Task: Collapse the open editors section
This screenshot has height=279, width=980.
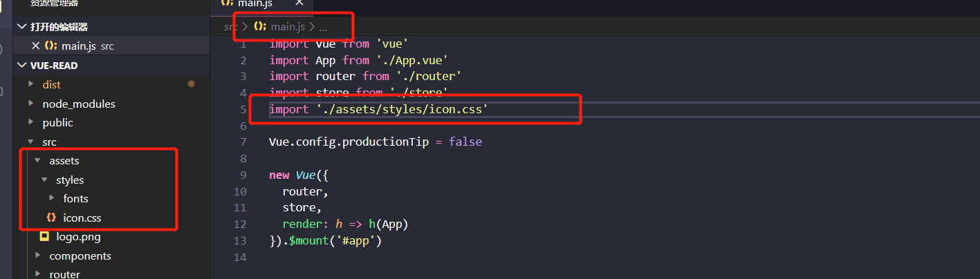Action: click(22, 27)
